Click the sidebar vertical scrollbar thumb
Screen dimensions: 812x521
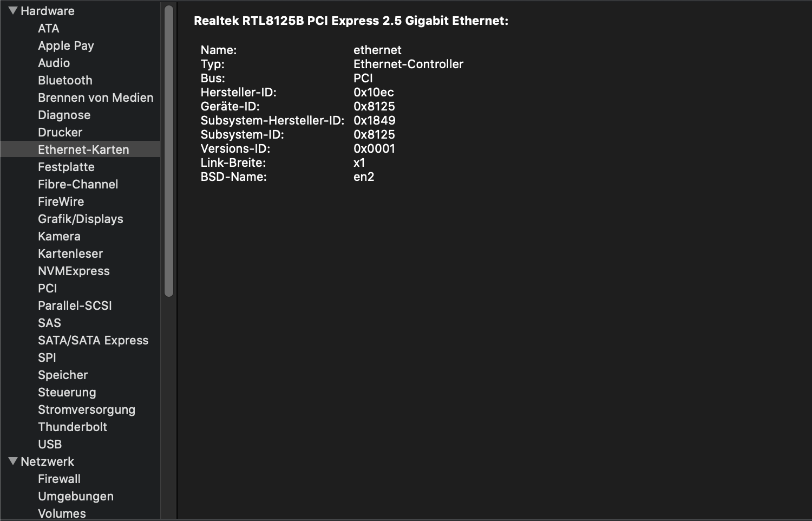coord(169,151)
